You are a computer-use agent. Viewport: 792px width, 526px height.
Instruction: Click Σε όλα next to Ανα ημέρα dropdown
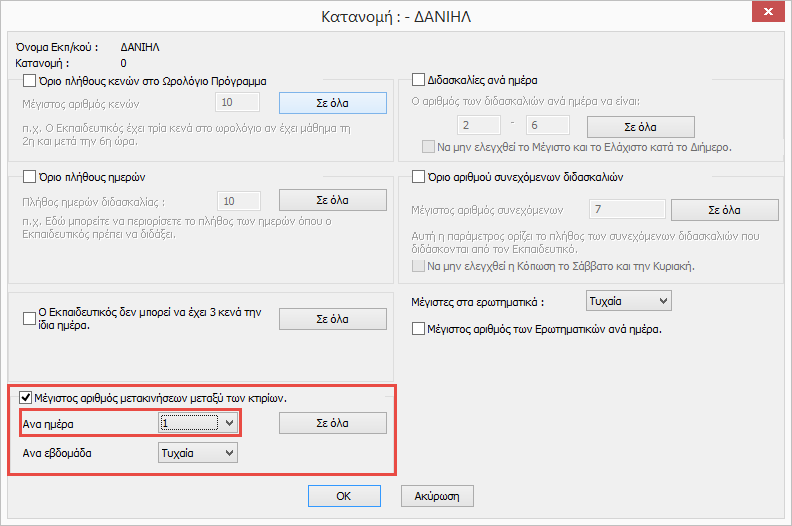(332, 424)
